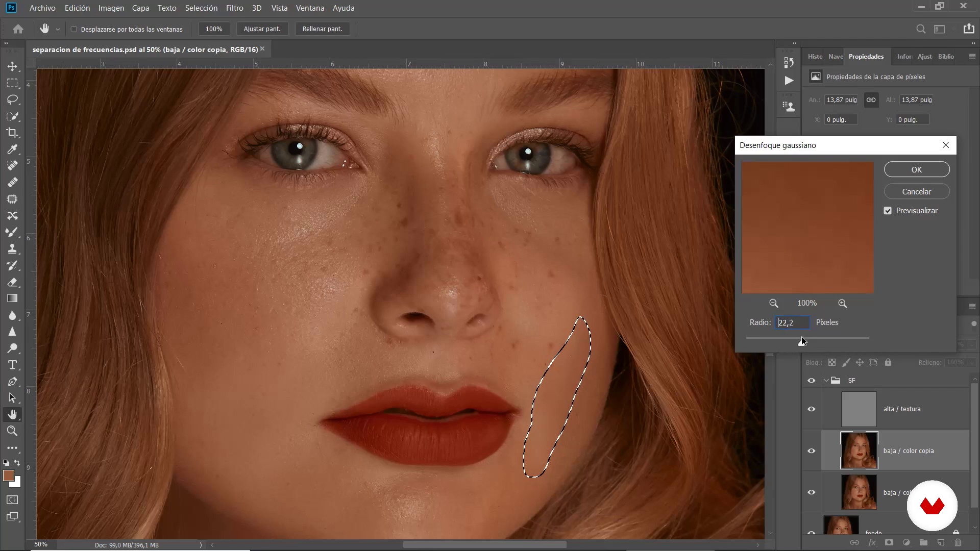Open the Filtro menu
980x551 pixels.
click(x=234, y=8)
